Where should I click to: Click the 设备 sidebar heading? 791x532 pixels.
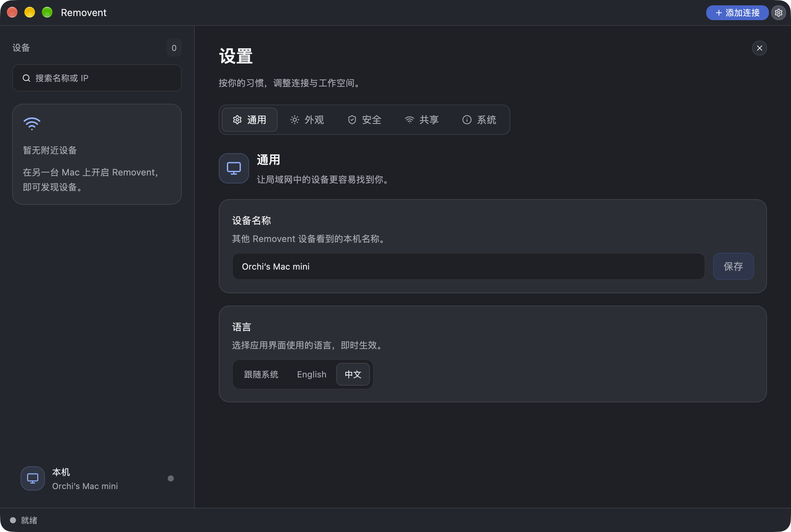coord(21,48)
